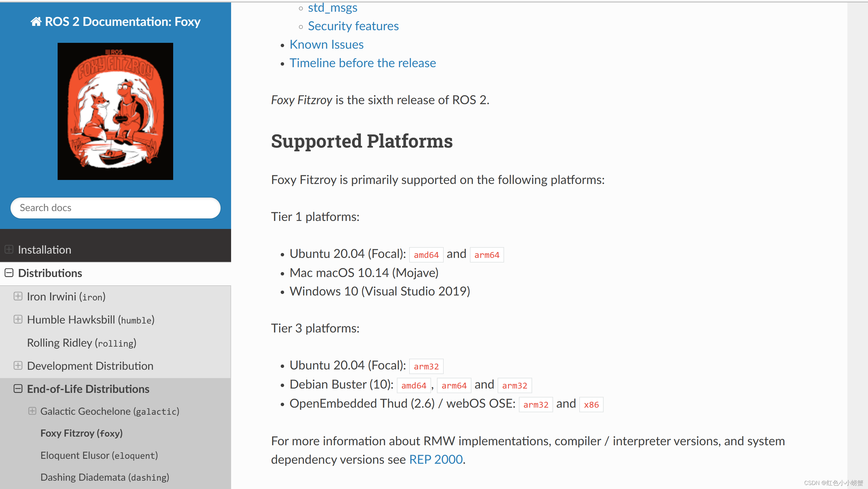Open Rolling Ridley (rolling) page
The height and width of the screenshot is (489, 868).
(x=82, y=343)
